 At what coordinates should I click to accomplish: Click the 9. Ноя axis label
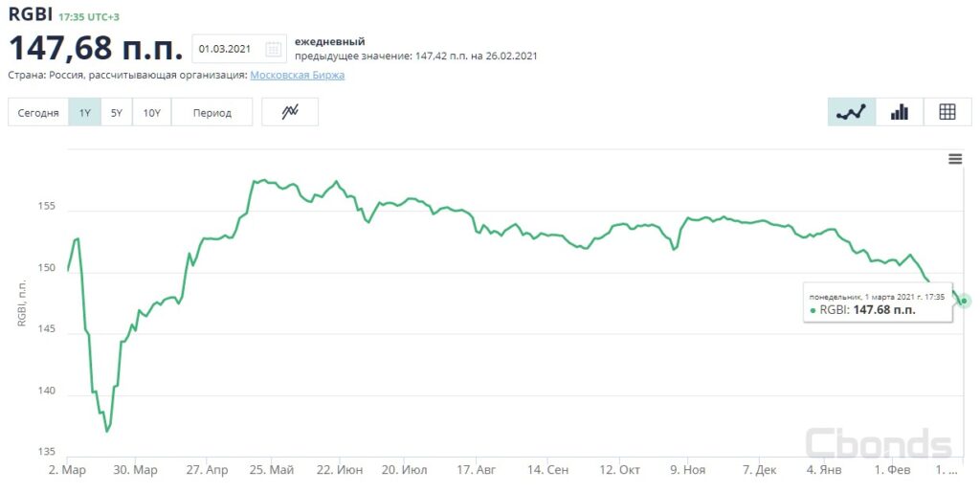coord(687,470)
